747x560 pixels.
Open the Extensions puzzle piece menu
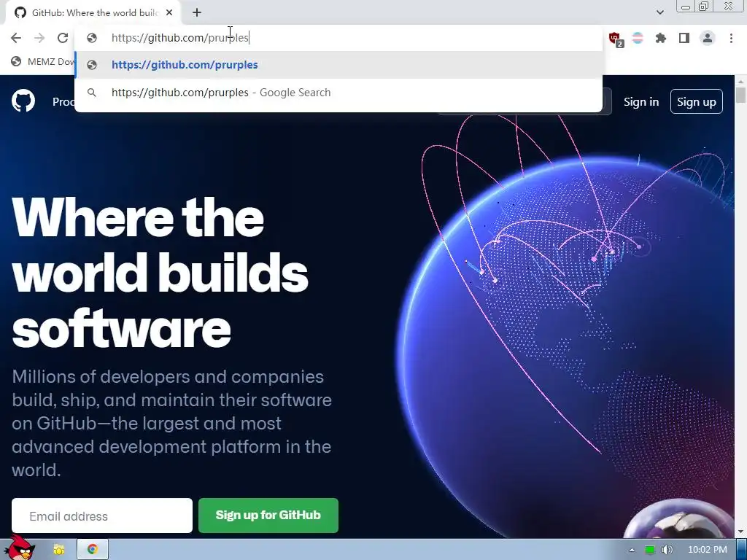point(661,38)
